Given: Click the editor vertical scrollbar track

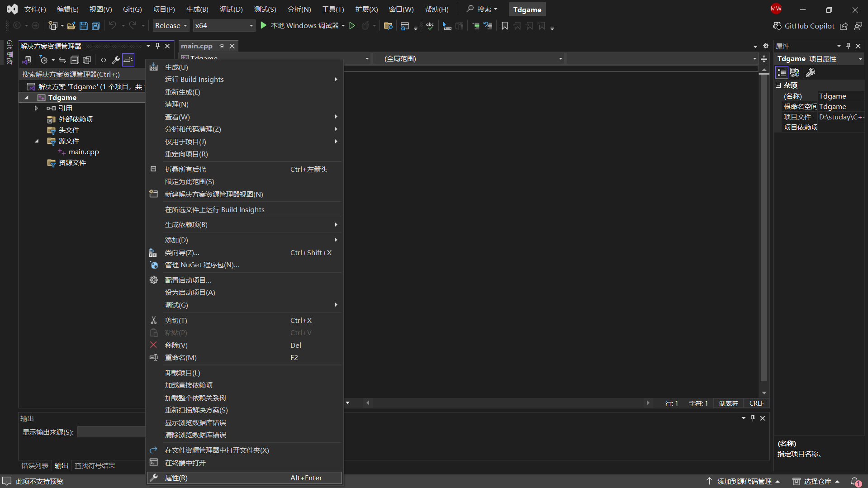Looking at the screenshot, I should coord(764,226).
